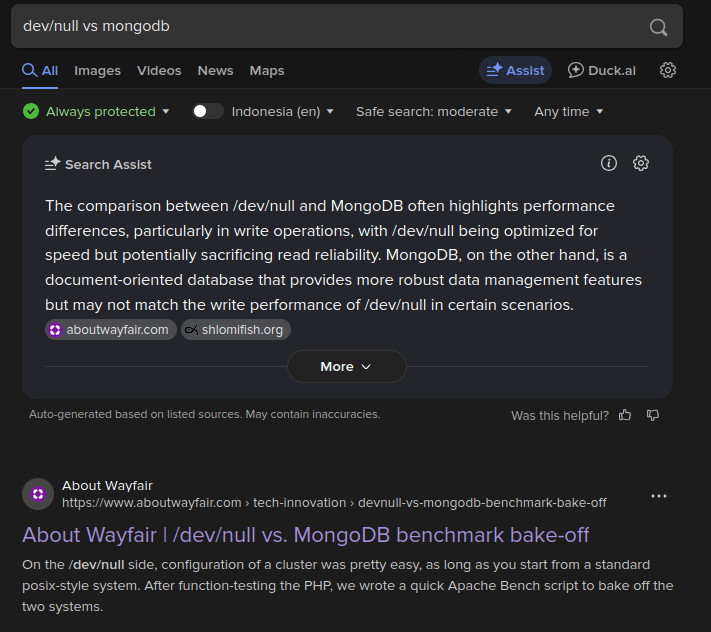
Task: Click the aboutwayfair.com result URL
Action: pos(334,503)
